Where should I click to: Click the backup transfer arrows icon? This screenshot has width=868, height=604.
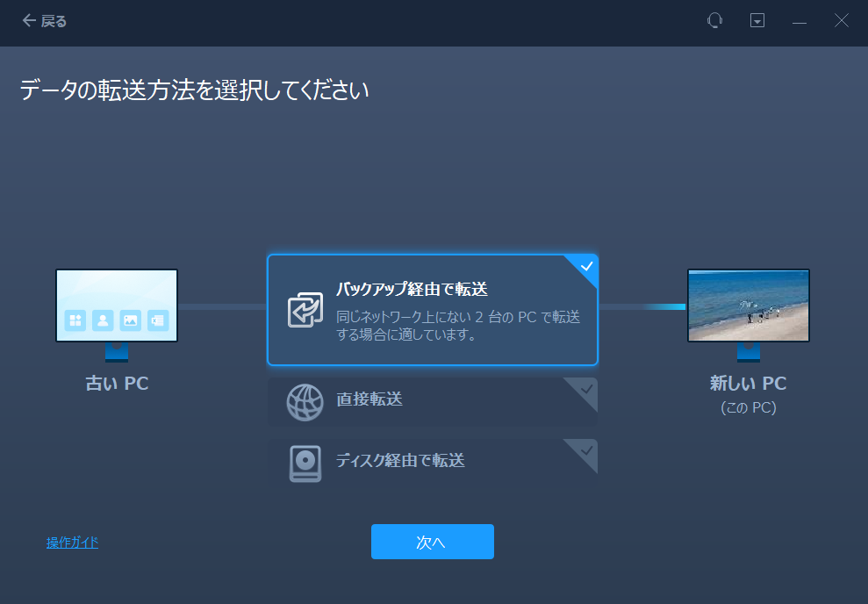click(305, 310)
